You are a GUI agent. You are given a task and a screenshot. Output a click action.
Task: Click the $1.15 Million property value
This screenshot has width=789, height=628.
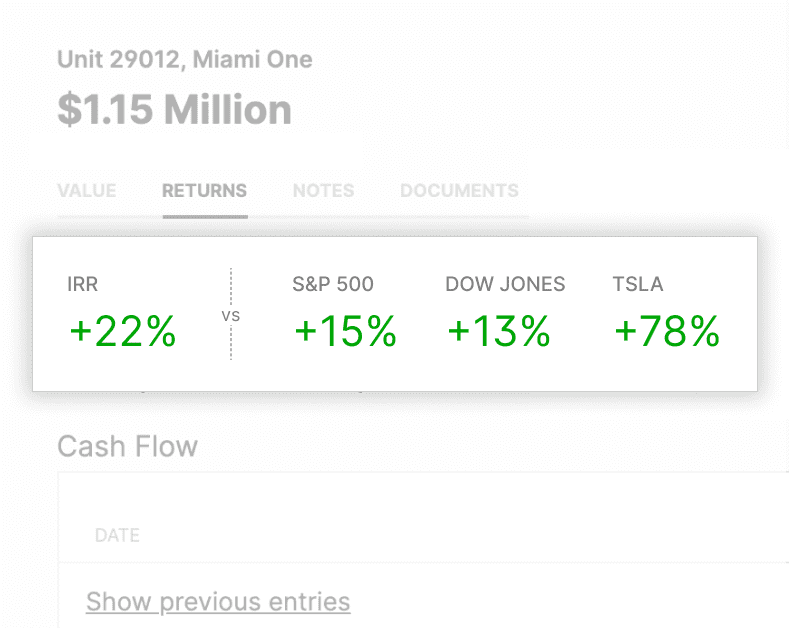(x=174, y=110)
